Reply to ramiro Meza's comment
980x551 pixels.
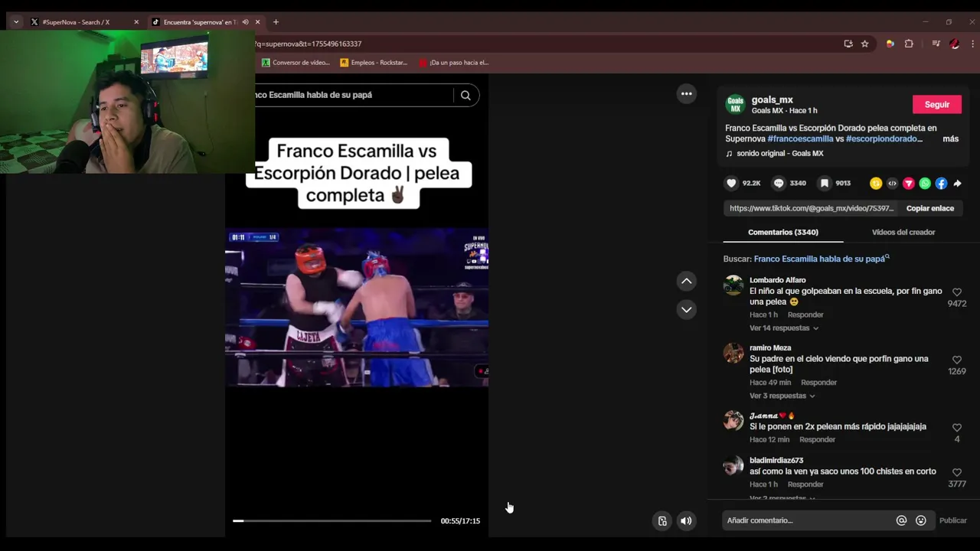click(818, 383)
